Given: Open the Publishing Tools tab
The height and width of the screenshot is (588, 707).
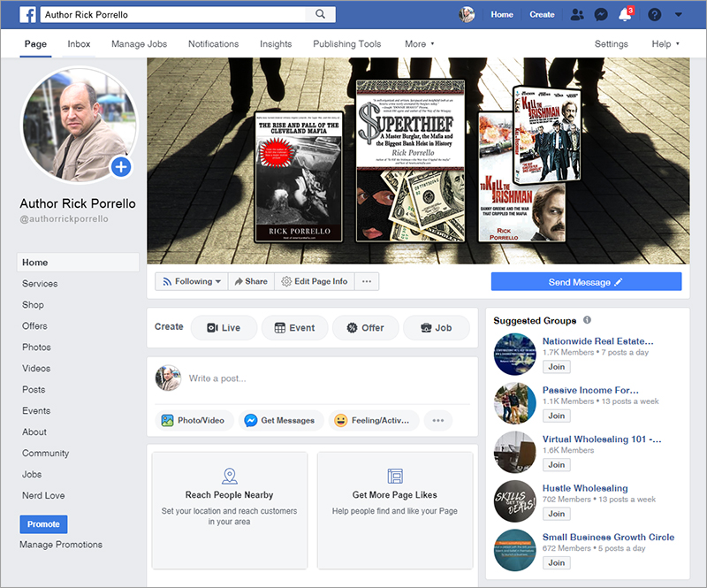Looking at the screenshot, I should [x=346, y=44].
